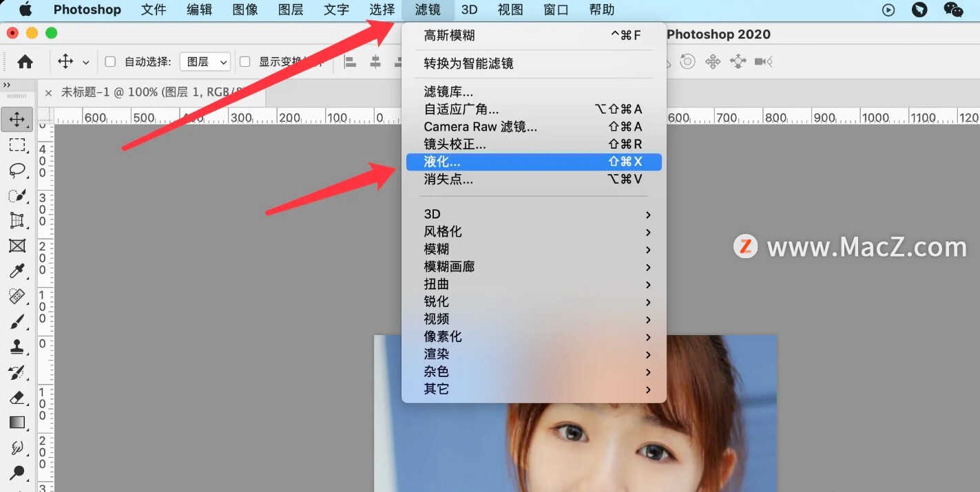Open the WeChat menu bar icon
The height and width of the screenshot is (492, 980).
953,10
